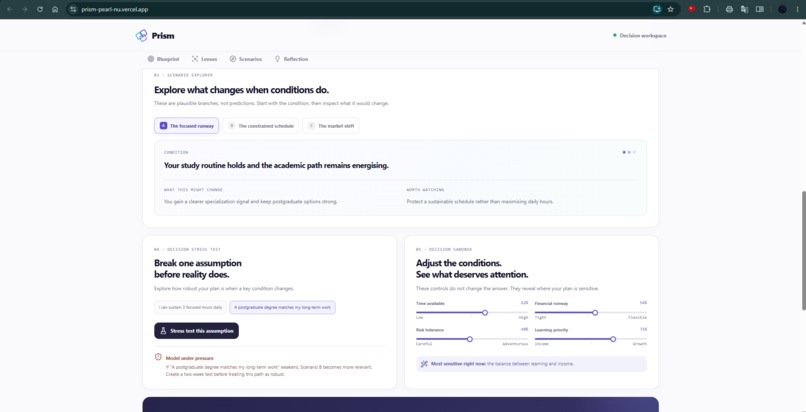806x412 pixels.
Task: Click 'You gain a clearer specialization signal' sentence
Action: click(x=251, y=202)
